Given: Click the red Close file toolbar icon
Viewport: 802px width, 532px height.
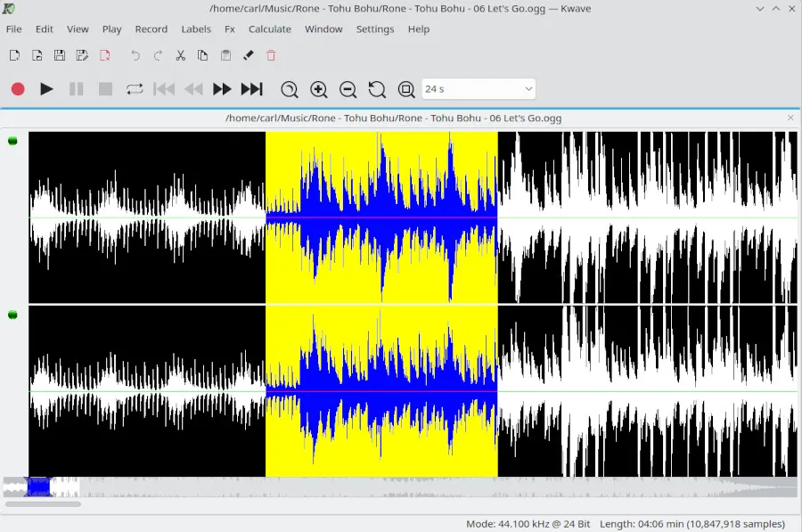Looking at the screenshot, I should [x=105, y=55].
